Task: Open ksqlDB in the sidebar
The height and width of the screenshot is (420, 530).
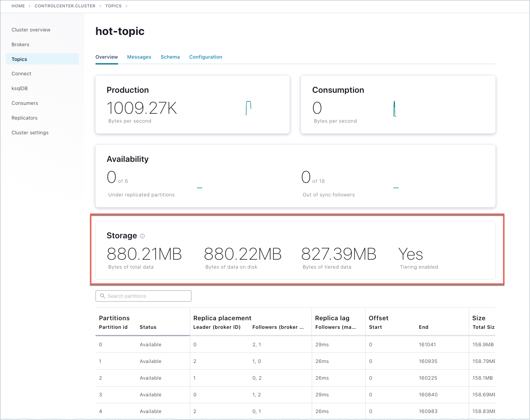Action: (20, 89)
